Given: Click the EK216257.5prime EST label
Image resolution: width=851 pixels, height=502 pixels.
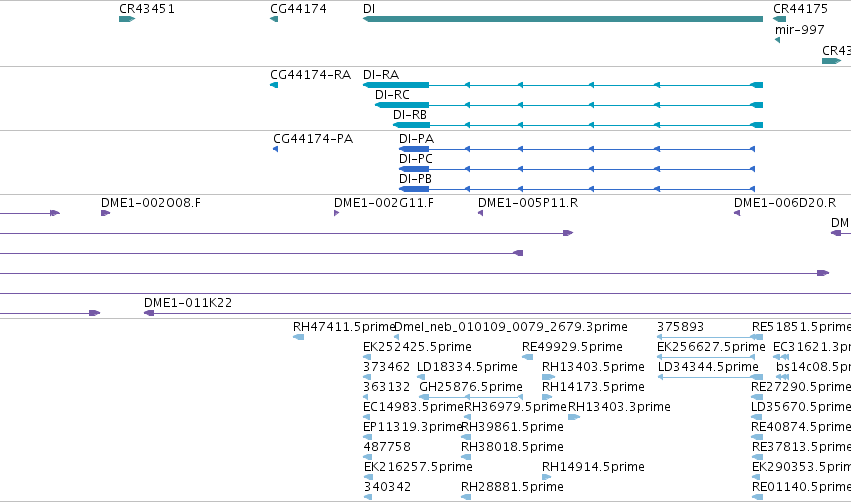Looking at the screenshot, I should click(x=418, y=466).
